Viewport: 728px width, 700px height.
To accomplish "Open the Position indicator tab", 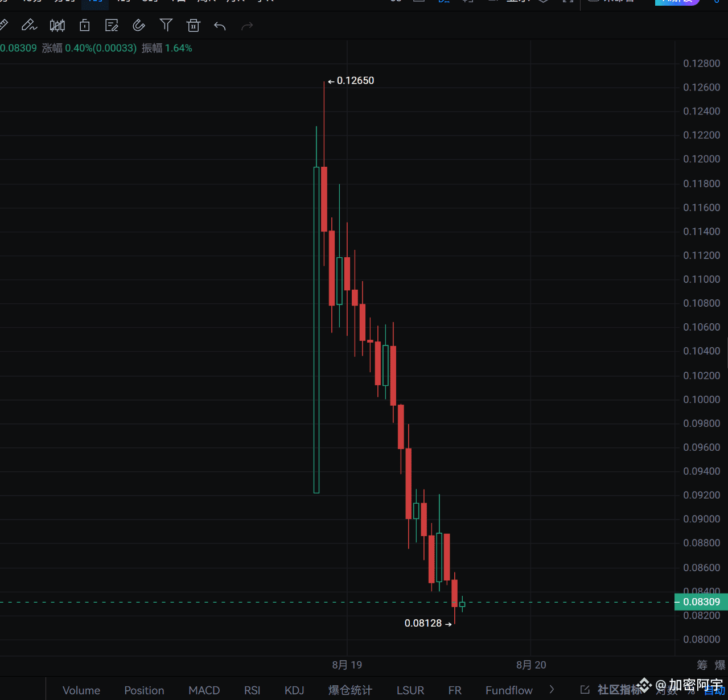I will click(x=144, y=690).
